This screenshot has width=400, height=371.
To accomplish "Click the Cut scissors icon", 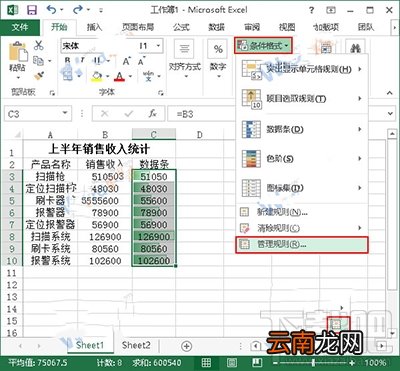I will pos(39,45).
